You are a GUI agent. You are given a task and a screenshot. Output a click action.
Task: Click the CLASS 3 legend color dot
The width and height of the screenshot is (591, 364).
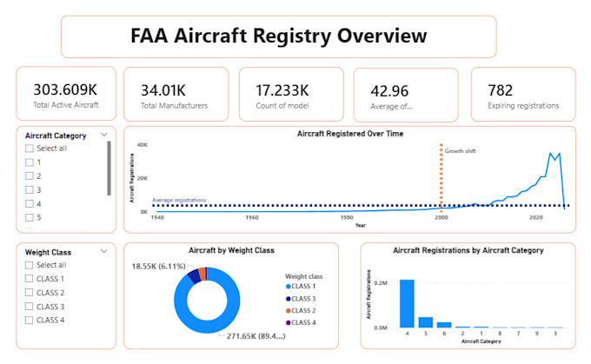[289, 299]
